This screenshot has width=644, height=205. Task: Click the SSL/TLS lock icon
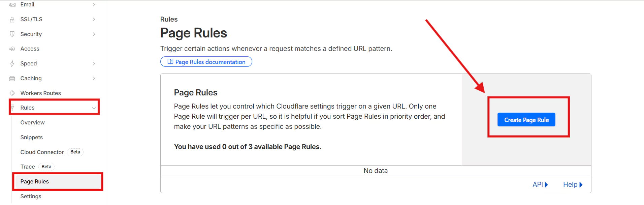12,20
